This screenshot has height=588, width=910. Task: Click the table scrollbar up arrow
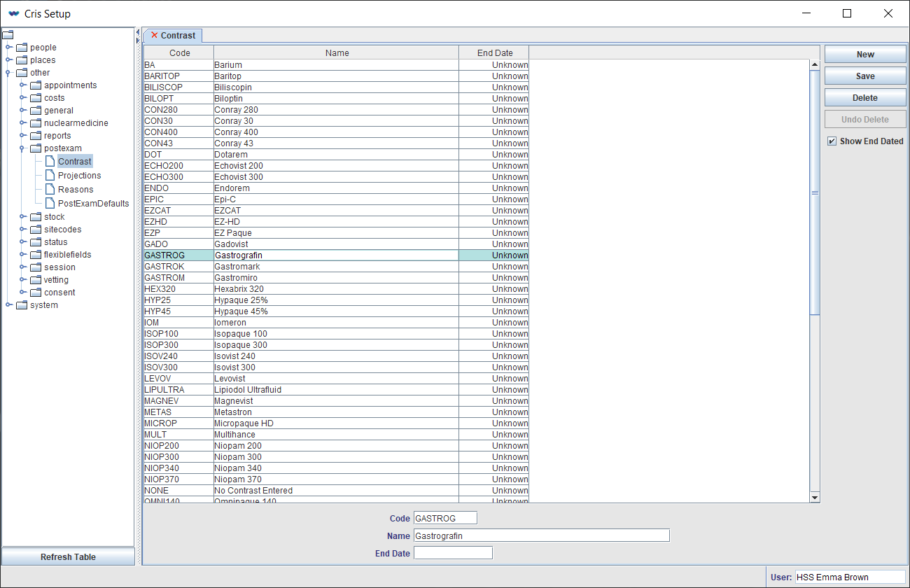pos(815,65)
